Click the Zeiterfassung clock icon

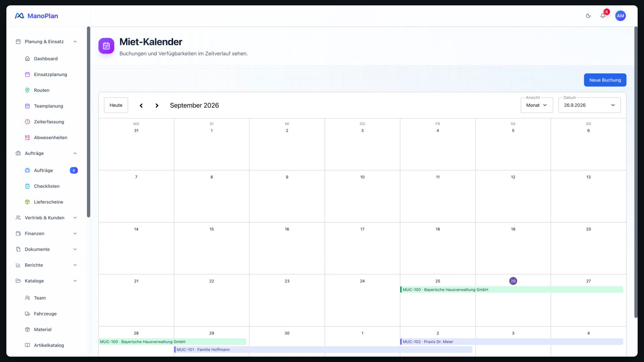pyautogui.click(x=28, y=122)
